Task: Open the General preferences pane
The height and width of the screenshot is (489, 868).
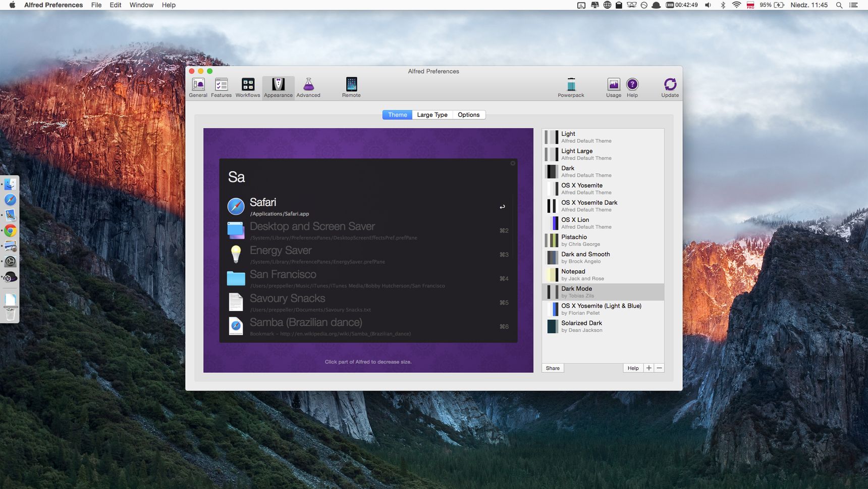Action: pyautogui.click(x=198, y=88)
